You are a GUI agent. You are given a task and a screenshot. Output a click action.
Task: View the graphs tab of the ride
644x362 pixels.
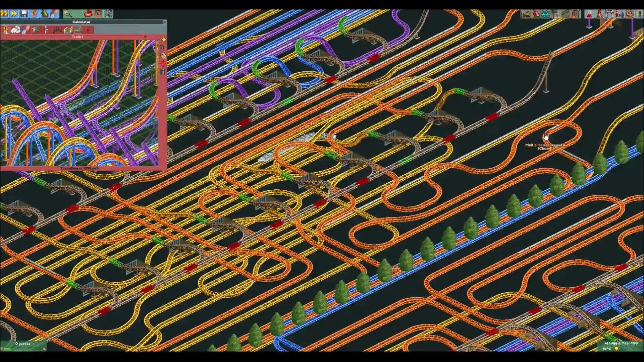tap(78, 30)
